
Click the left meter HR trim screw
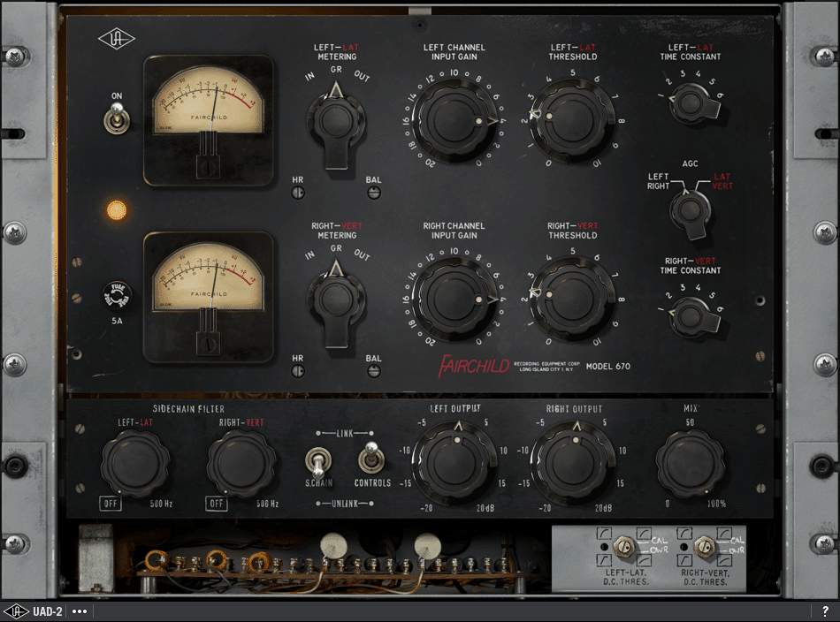point(298,193)
